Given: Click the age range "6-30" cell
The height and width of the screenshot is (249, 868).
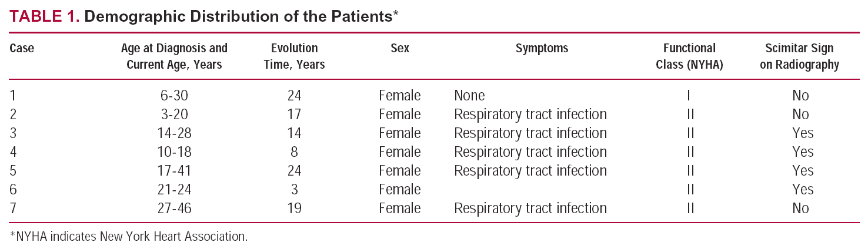Looking at the screenshot, I should click(x=175, y=96).
